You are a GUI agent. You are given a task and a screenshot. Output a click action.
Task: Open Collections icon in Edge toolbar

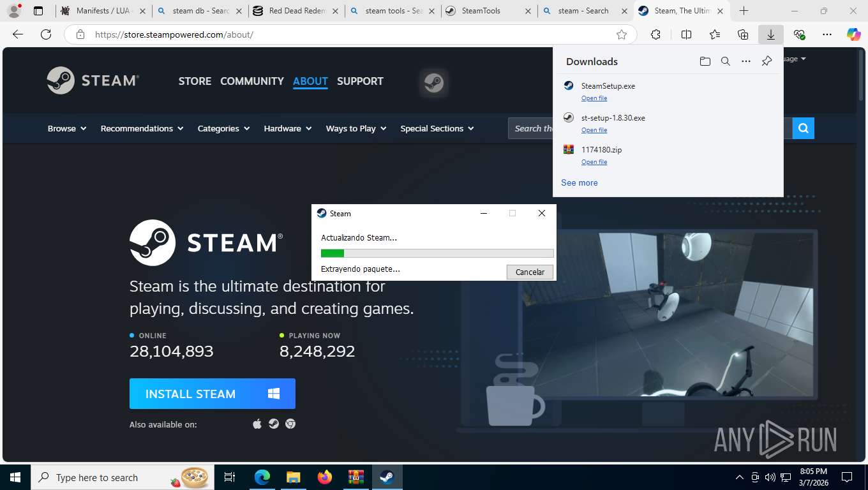743,34
